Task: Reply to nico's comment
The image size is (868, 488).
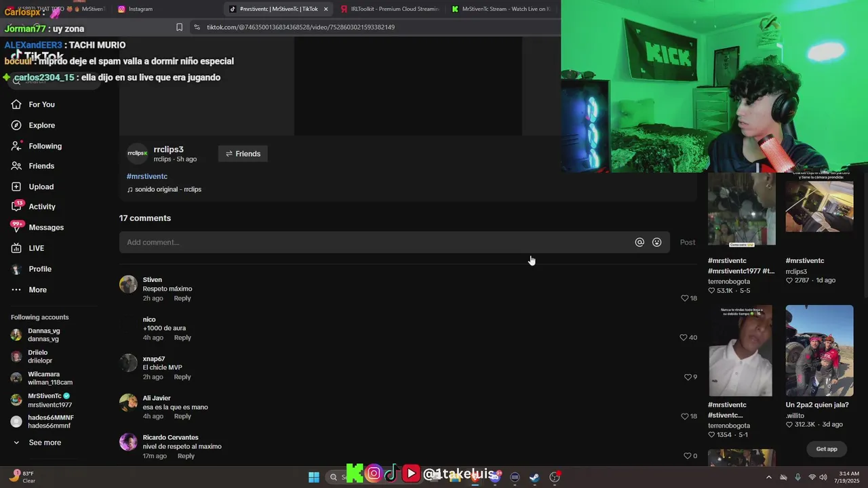Action: 182,338
